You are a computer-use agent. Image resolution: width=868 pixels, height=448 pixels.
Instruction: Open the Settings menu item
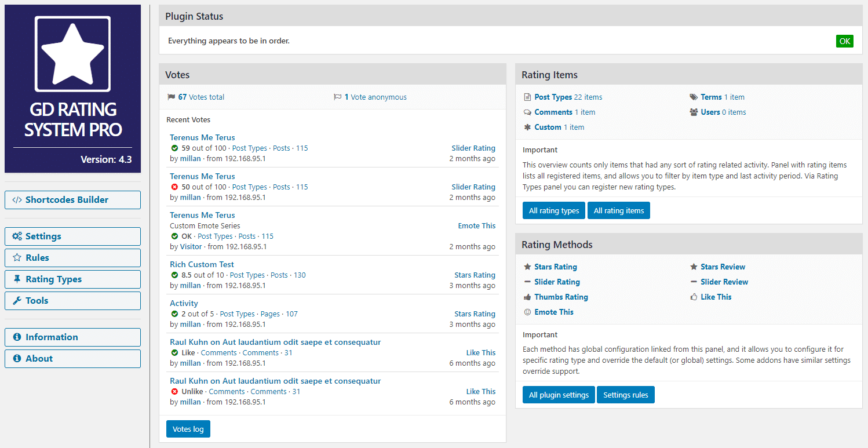click(x=72, y=236)
